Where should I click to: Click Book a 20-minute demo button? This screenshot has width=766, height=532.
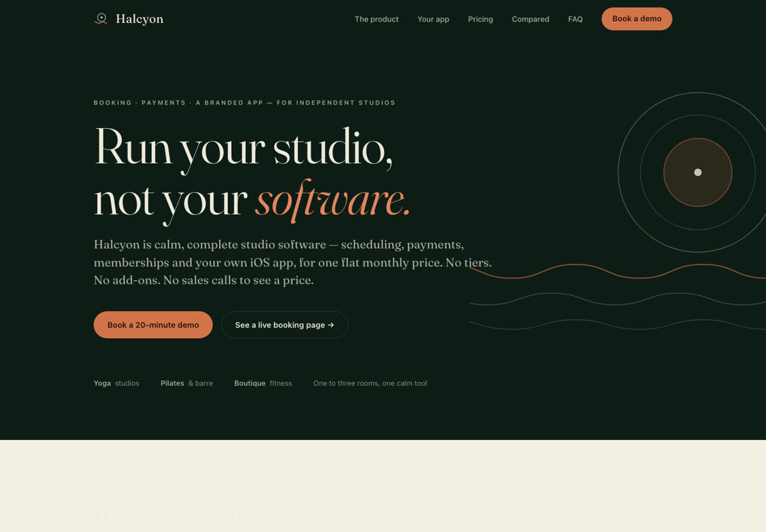[153, 325]
